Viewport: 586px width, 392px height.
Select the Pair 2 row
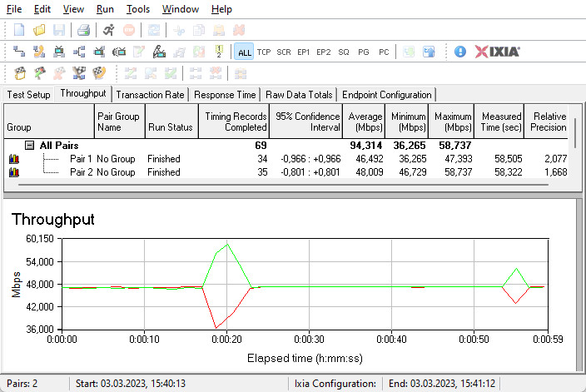coord(81,172)
